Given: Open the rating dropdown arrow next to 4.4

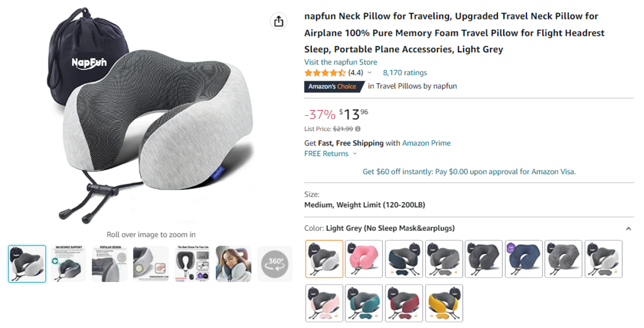Looking at the screenshot, I should click(x=370, y=73).
